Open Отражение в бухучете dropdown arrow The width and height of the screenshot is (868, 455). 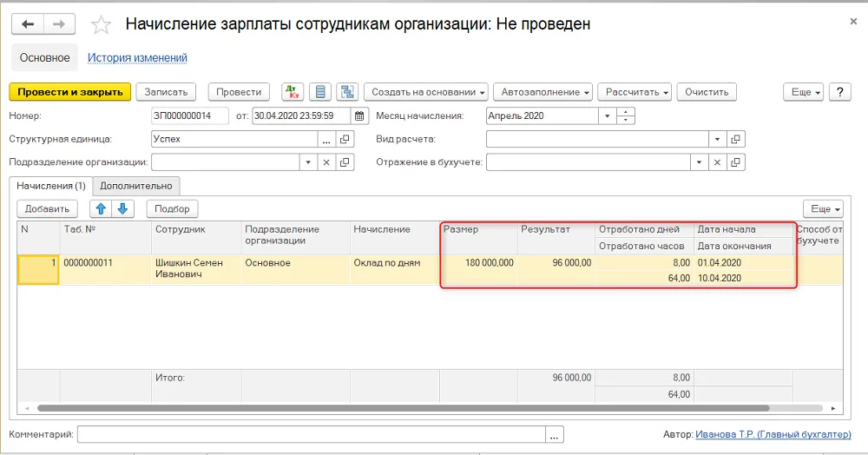coord(699,162)
